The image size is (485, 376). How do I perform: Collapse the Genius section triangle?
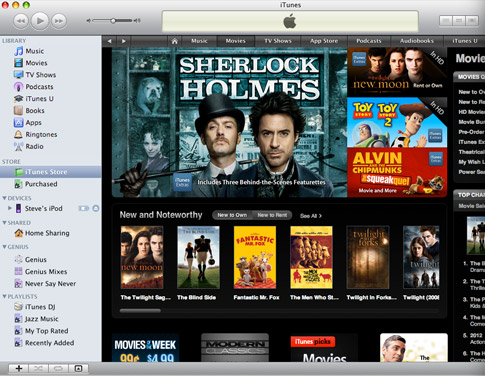(x=4, y=247)
